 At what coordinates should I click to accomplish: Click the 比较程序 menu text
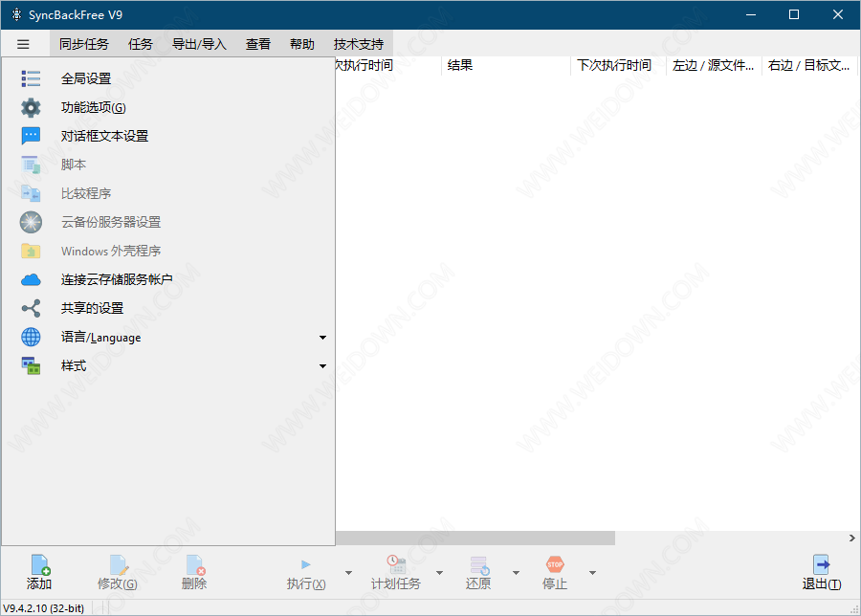coord(86,193)
